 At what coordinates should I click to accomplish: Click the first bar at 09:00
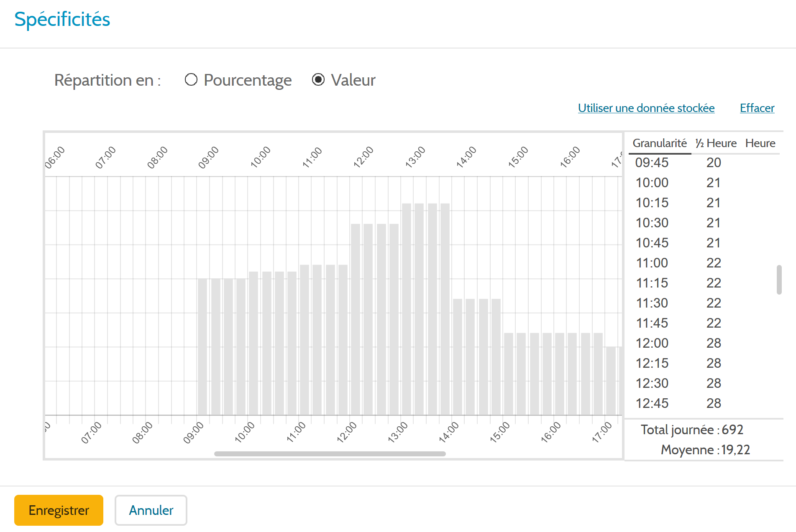coord(202,347)
